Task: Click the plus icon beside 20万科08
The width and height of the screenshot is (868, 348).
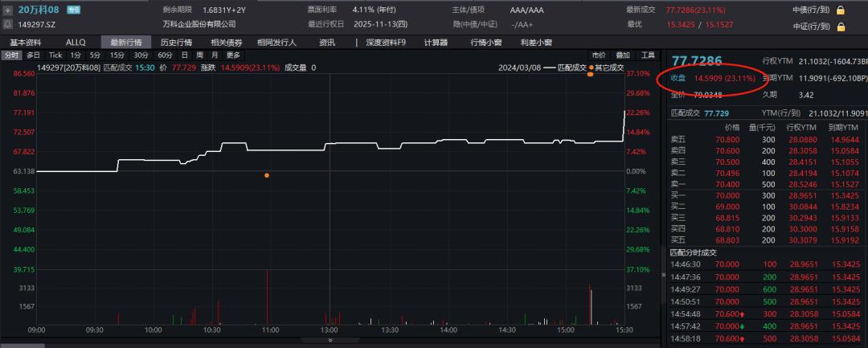Action: tap(7, 10)
